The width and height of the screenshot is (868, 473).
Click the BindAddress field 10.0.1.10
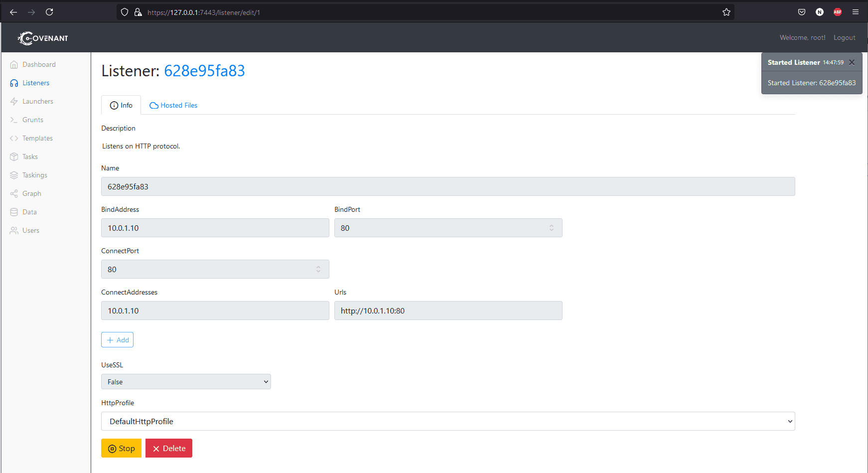coord(215,228)
